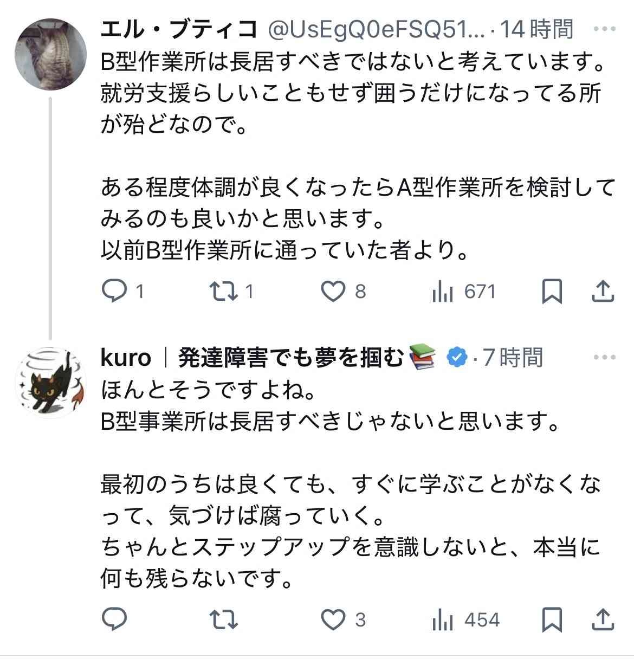634x672 pixels.
Task: View analytics showing 671 views
Action: tap(443, 292)
